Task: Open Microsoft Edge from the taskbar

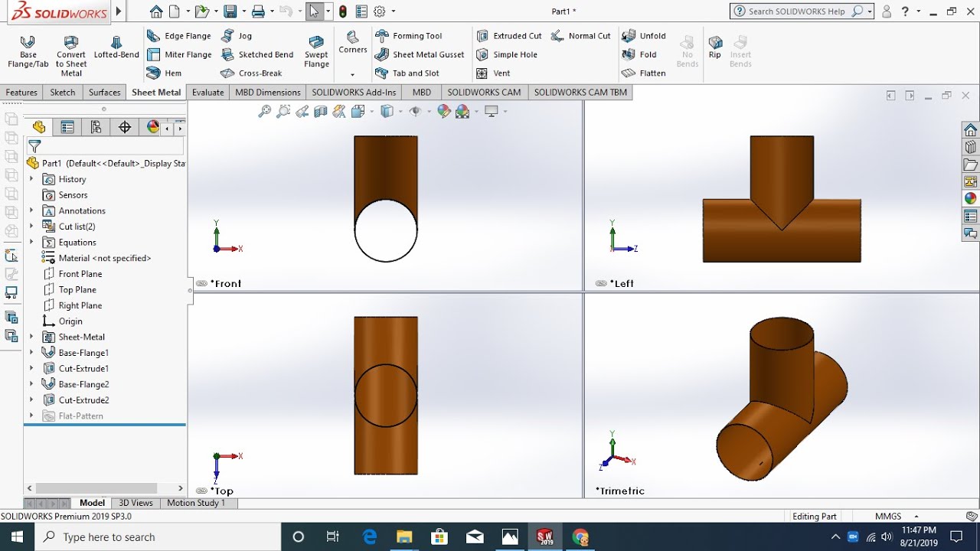Action: click(370, 537)
